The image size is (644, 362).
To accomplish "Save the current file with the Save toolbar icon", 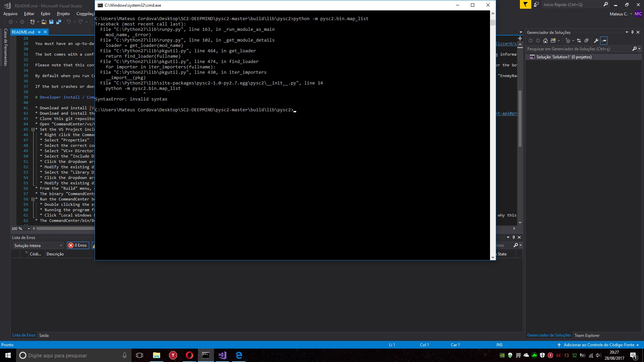I will pyautogui.click(x=51, y=22).
